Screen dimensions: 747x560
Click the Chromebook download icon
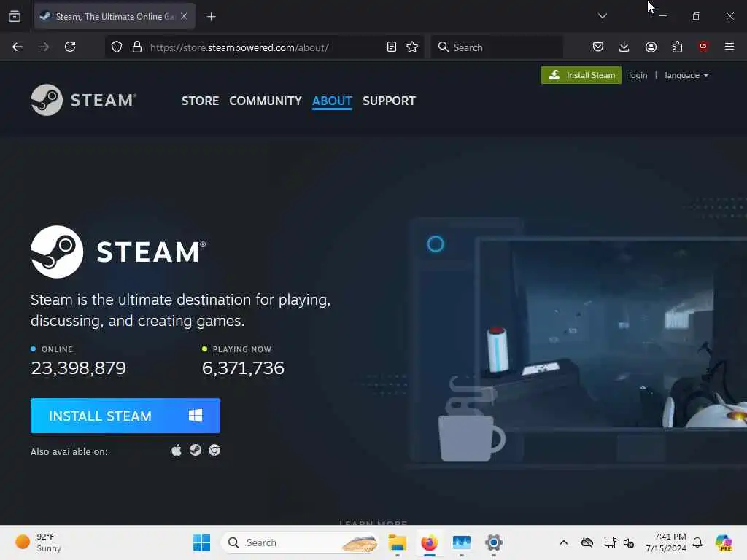(x=214, y=450)
